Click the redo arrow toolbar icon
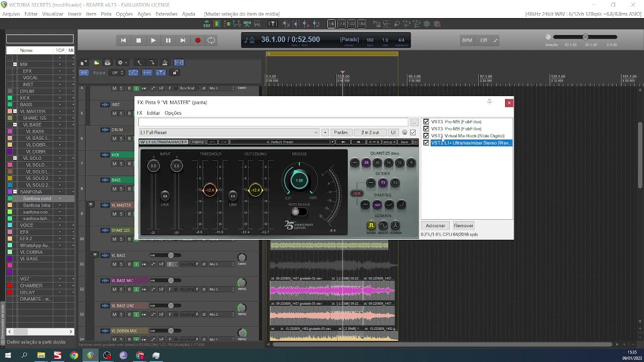 click(152, 63)
